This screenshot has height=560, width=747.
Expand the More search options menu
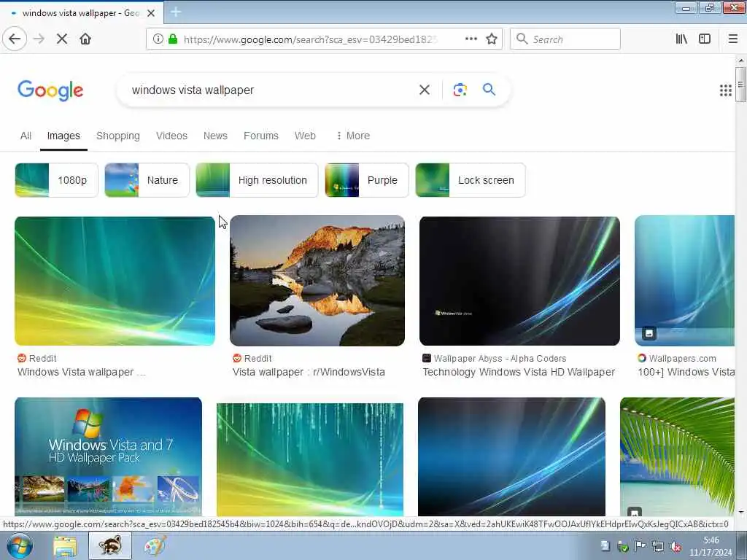pos(353,136)
